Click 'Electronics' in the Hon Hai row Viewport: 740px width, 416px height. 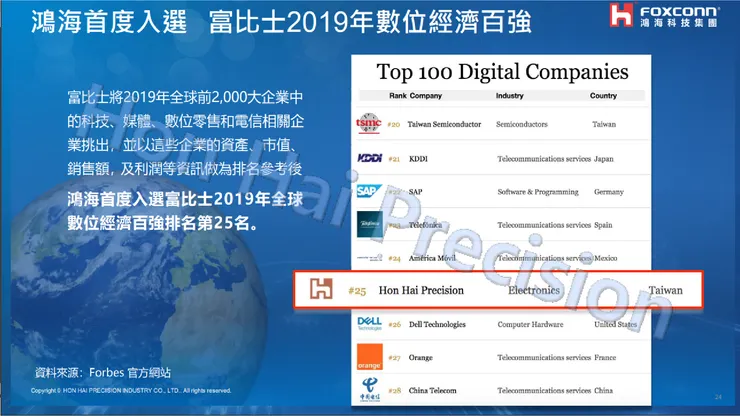pyautogui.click(x=534, y=290)
